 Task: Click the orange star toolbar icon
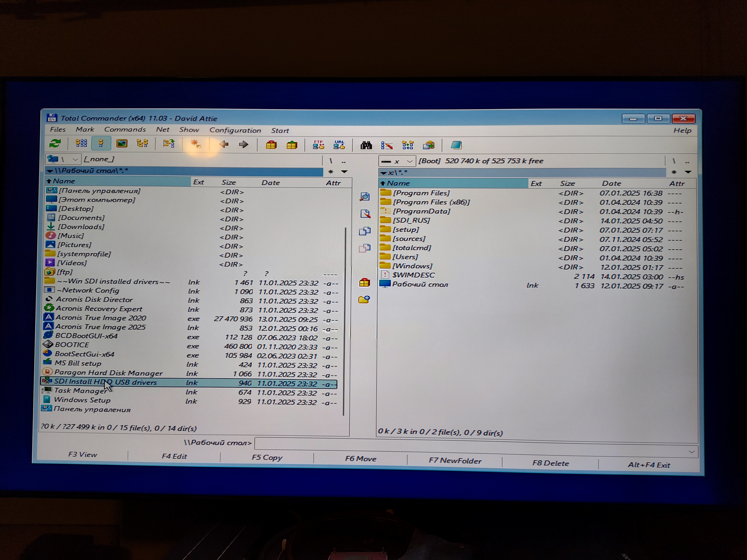point(196,145)
